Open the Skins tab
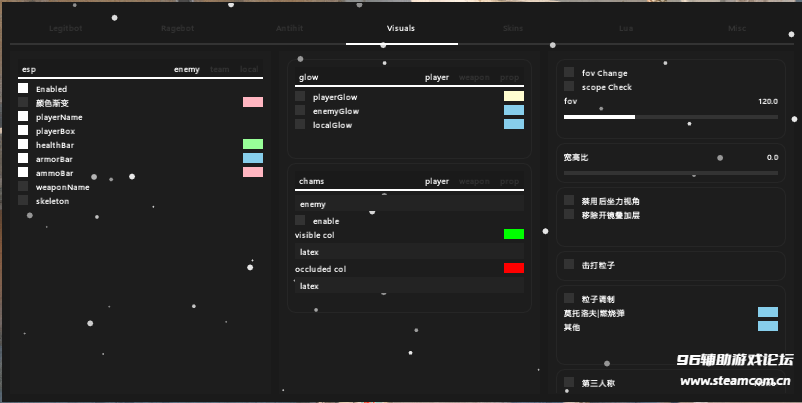The height and width of the screenshot is (403, 802). pyautogui.click(x=513, y=29)
